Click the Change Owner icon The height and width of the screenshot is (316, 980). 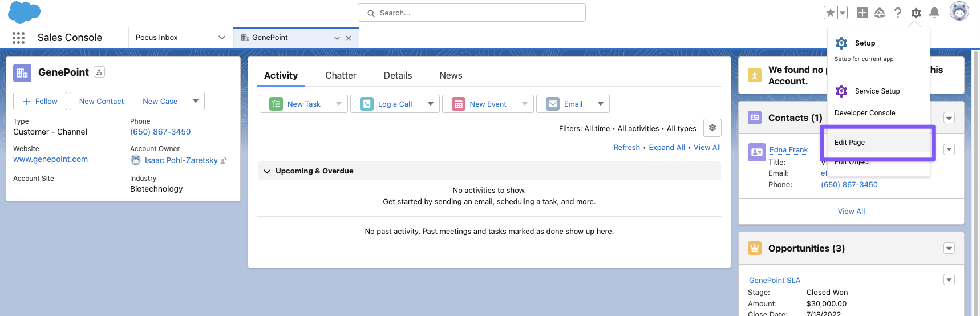pyautogui.click(x=224, y=161)
